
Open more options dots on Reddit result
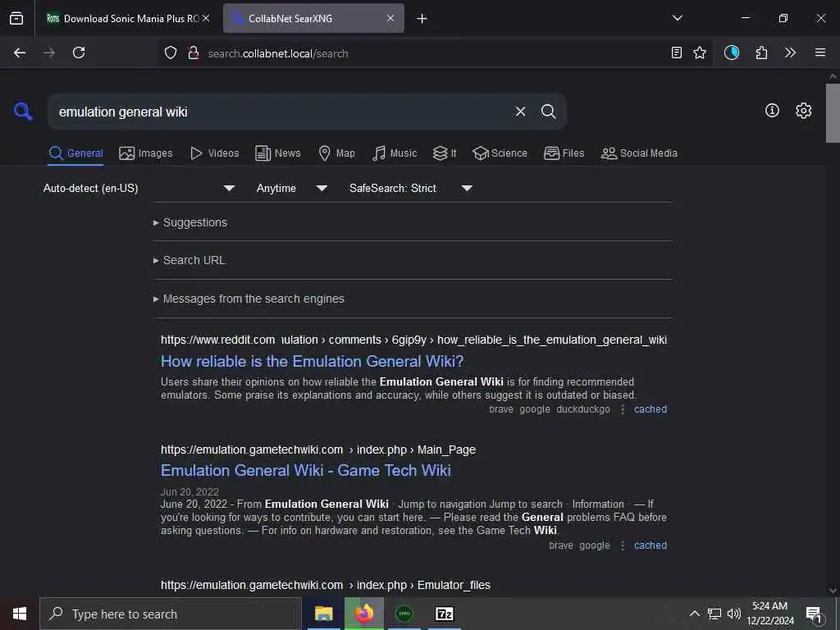pos(623,409)
